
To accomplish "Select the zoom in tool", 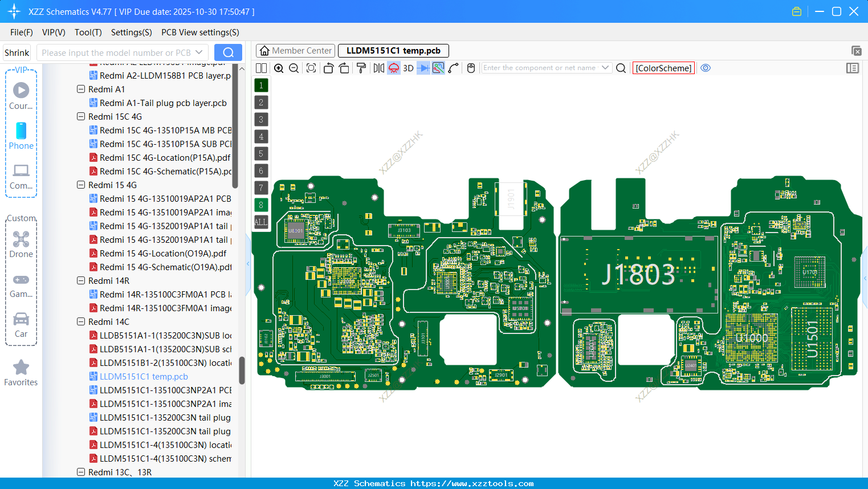I will pos(279,68).
